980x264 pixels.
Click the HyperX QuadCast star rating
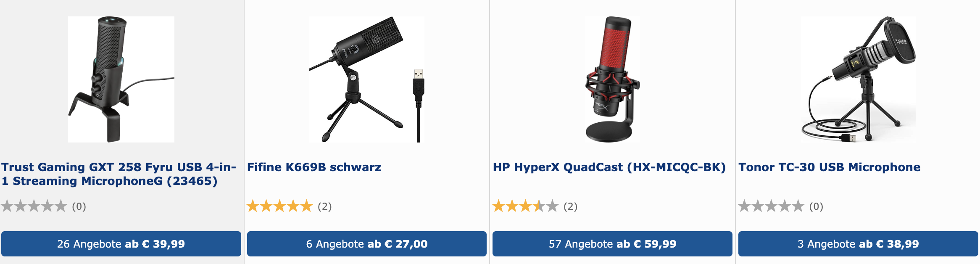click(525, 206)
